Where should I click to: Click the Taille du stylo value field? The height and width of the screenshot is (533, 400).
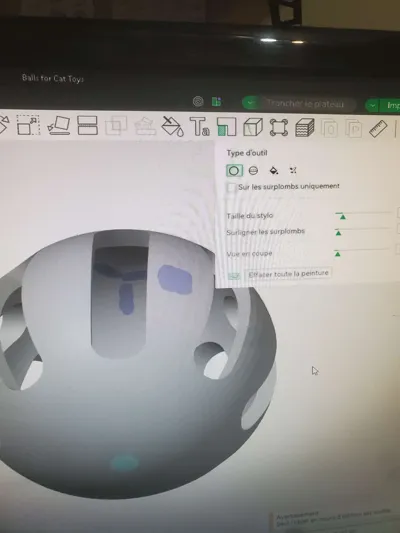pyautogui.click(x=398, y=213)
